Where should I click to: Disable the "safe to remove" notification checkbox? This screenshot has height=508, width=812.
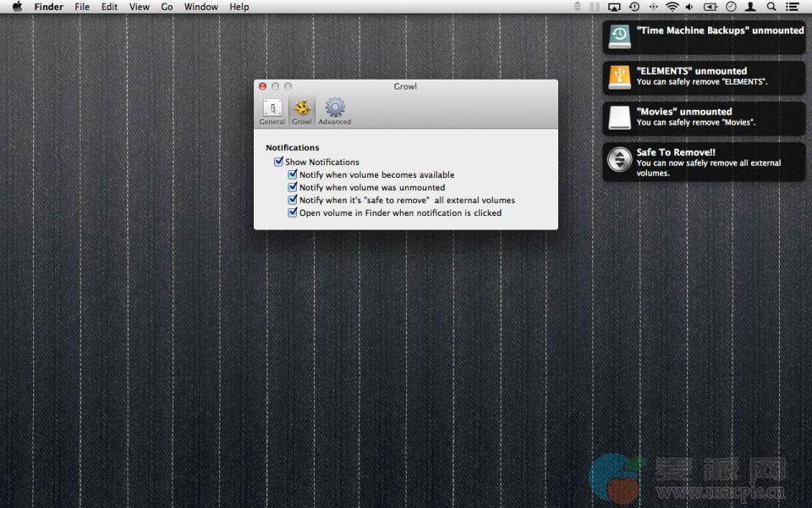click(293, 200)
